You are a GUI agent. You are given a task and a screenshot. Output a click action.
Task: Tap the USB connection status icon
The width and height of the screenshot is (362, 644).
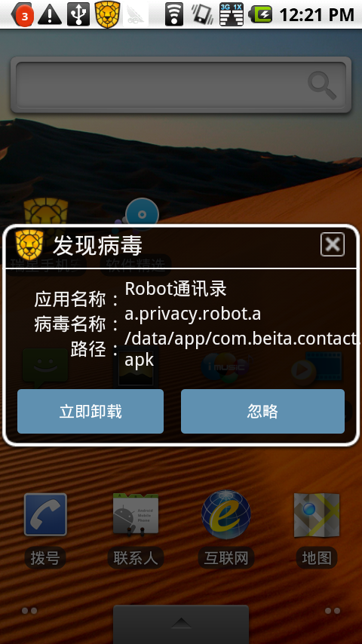pyautogui.click(x=78, y=14)
